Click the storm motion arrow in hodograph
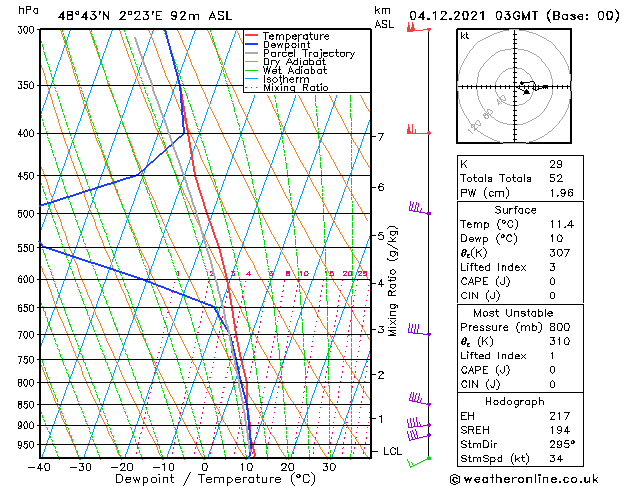Screen dimensions: 629x486 tap(525, 91)
